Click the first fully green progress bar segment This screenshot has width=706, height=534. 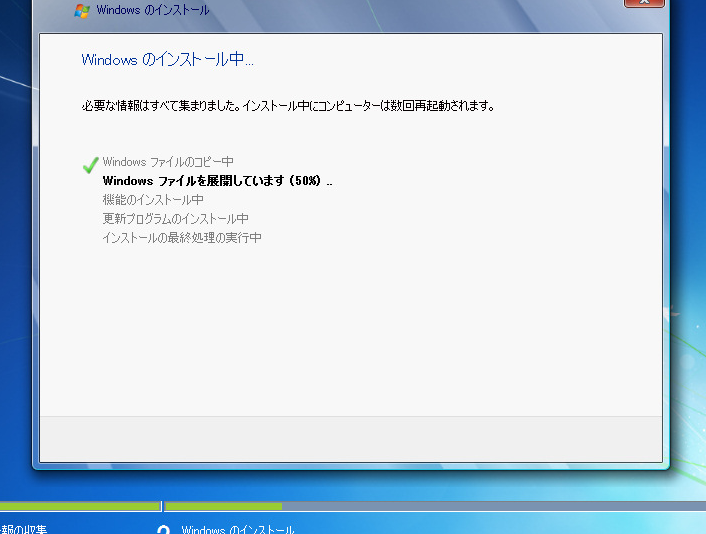coord(80,506)
